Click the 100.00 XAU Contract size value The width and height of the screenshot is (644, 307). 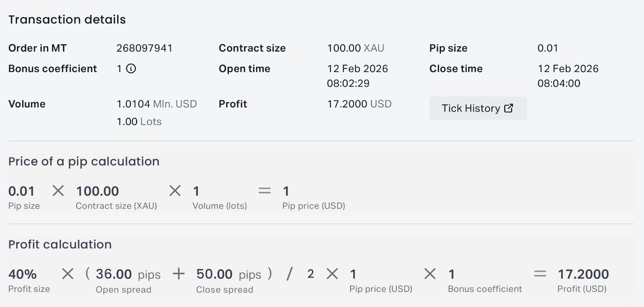(x=355, y=48)
